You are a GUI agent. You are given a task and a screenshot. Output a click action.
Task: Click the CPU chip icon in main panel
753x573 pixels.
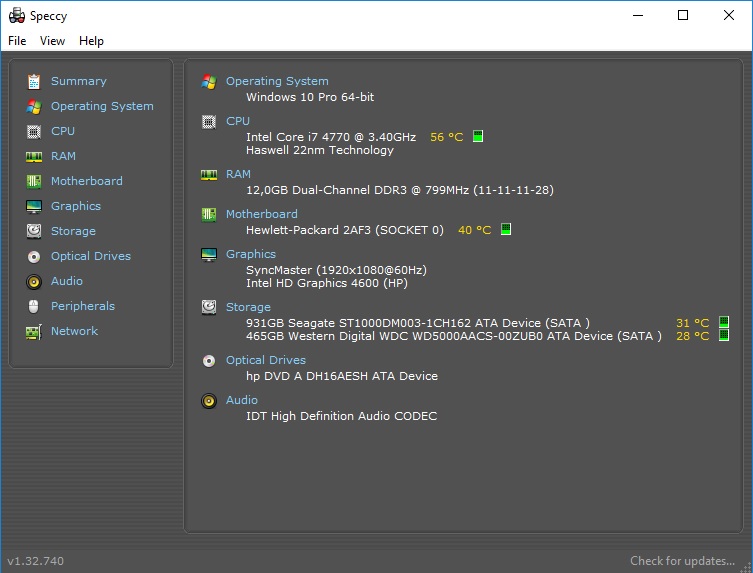coord(209,122)
